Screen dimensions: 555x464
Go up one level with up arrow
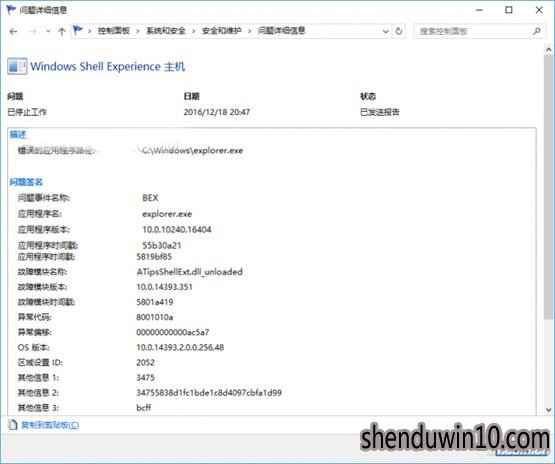click(x=62, y=31)
